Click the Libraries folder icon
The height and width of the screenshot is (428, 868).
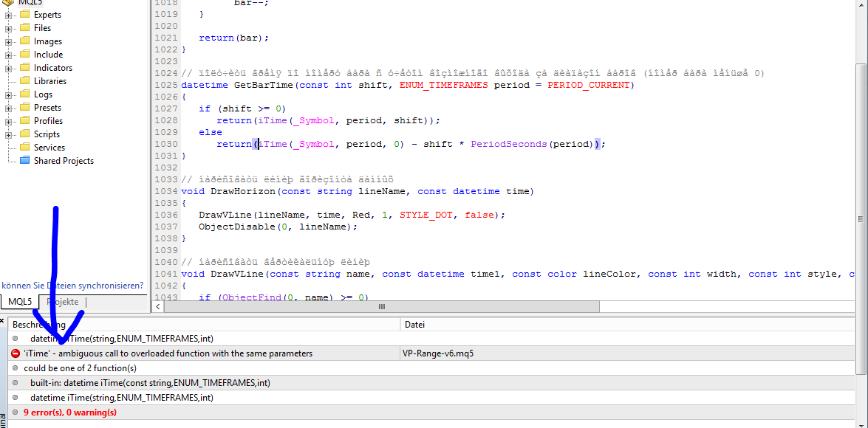pos(24,81)
